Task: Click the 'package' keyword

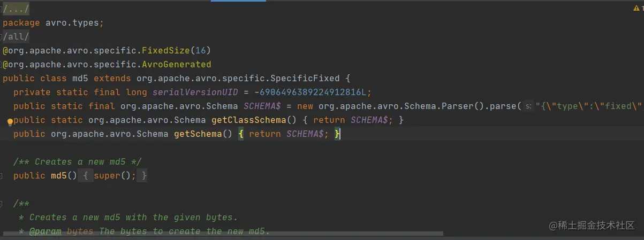Action: click(x=21, y=23)
